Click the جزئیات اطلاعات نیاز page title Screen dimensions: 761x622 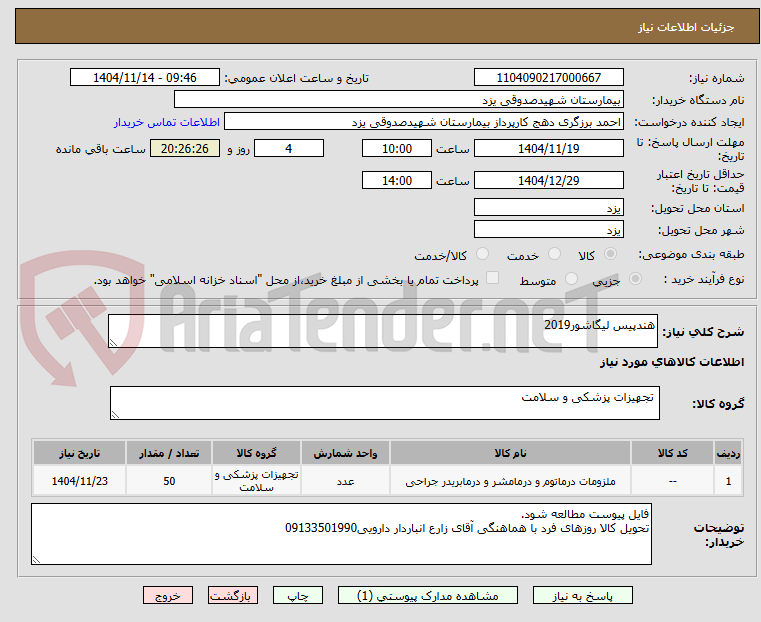686,27
